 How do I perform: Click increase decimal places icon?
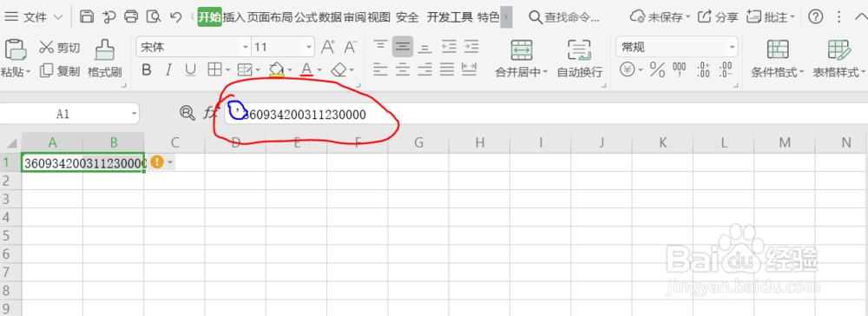pyautogui.click(x=704, y=69)
